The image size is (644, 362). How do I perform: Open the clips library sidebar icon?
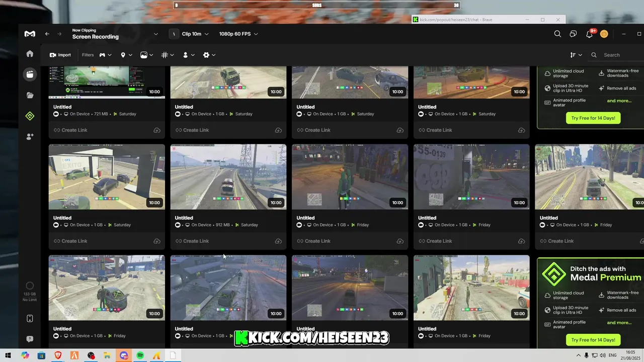30,74
